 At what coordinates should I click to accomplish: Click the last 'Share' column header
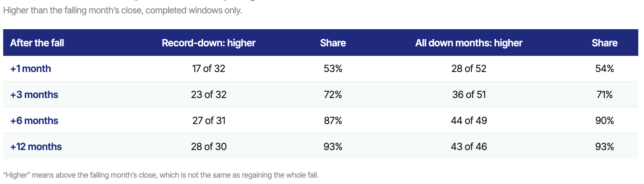(605, 43)
